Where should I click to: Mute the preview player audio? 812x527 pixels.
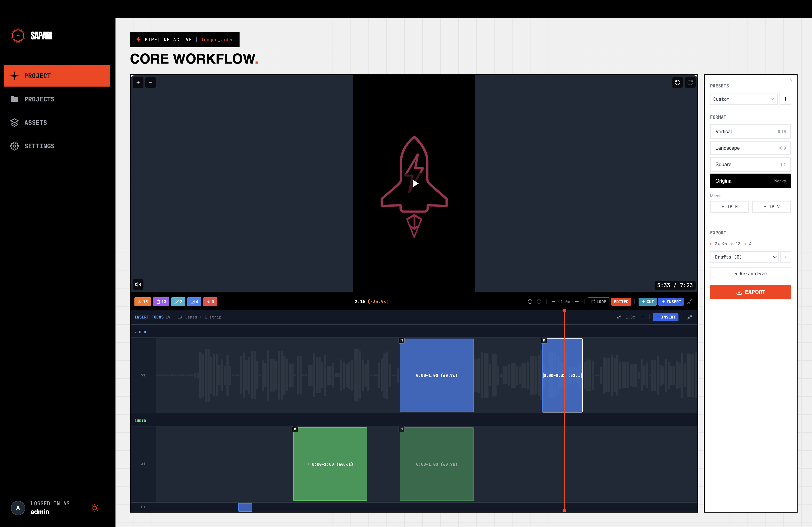[x=138, y=284]
